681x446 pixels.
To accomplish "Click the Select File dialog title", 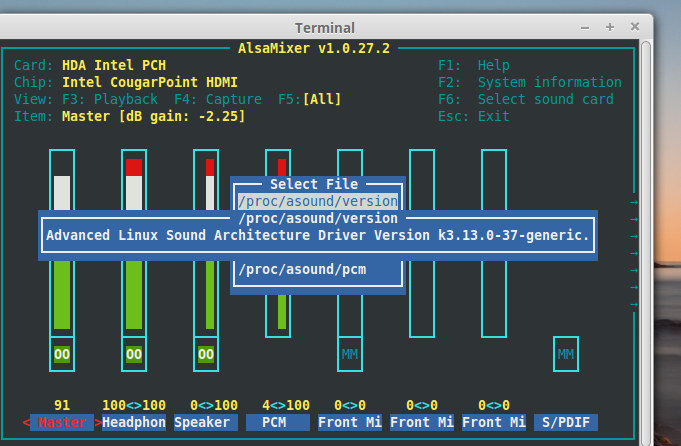I will tap(314, 184).
